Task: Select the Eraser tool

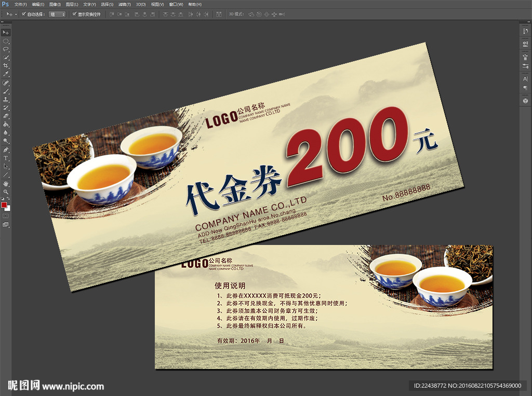Action: (x=6, y=116)
